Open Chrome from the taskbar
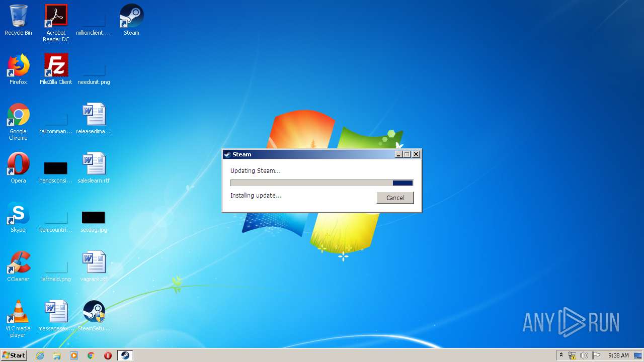 [x=91, y=355]
